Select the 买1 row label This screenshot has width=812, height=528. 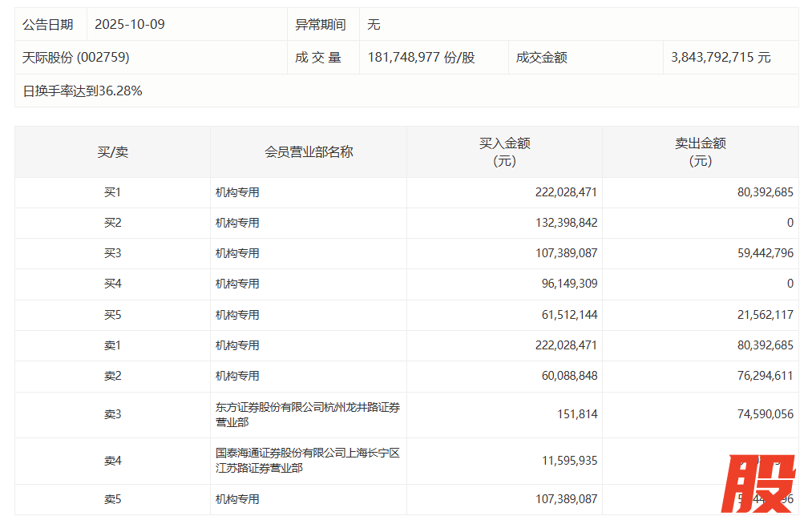tap(112, 192)
